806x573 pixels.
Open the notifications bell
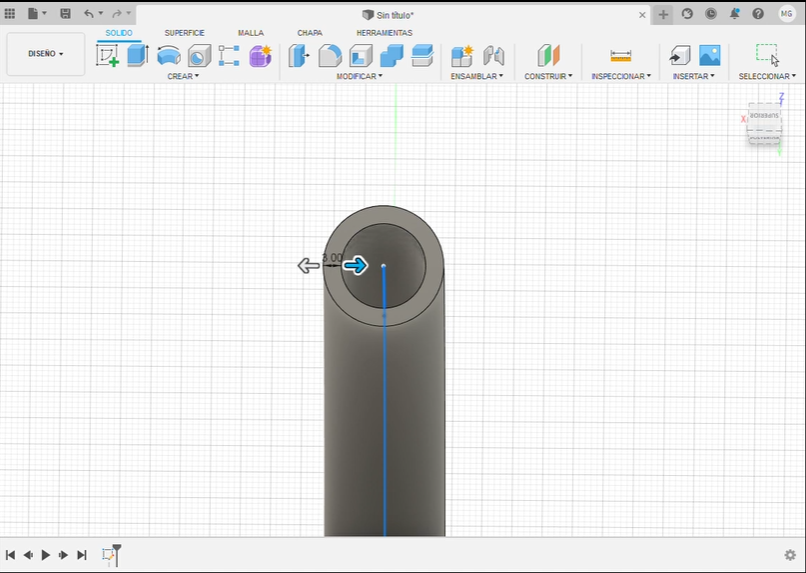[x=735, y=14]
